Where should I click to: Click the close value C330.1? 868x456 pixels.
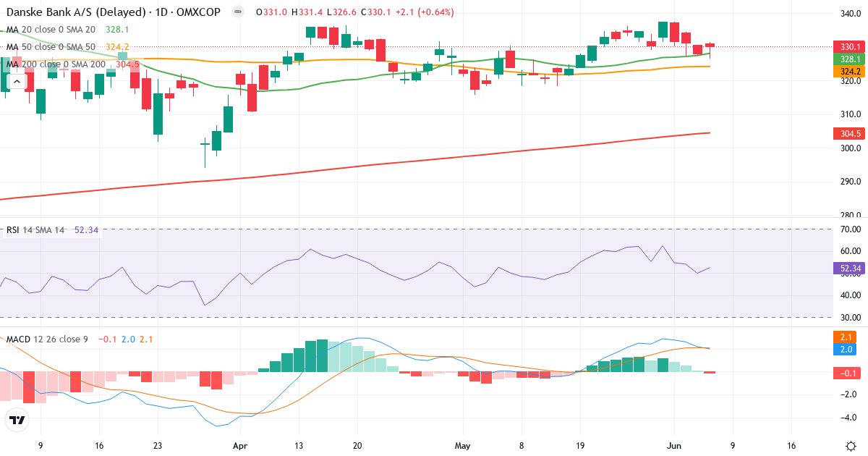(x=375, y=12)
